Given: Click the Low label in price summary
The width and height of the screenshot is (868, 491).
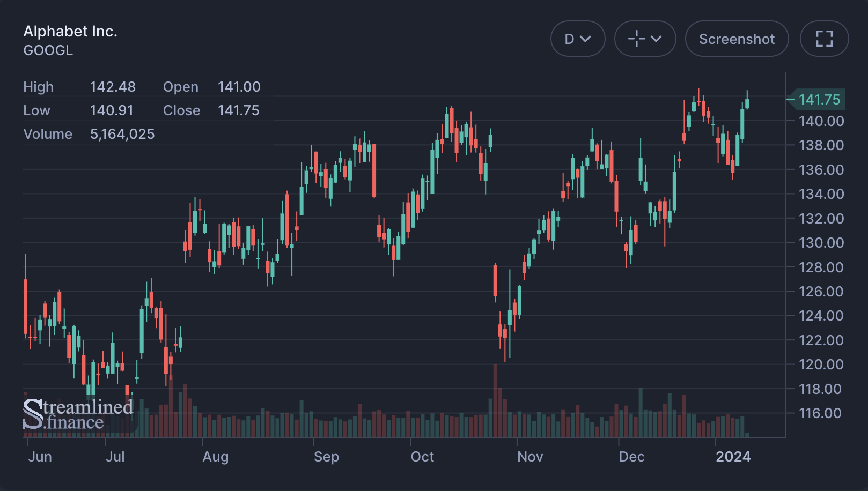Looking at the screenshot, I should (36, 110).
